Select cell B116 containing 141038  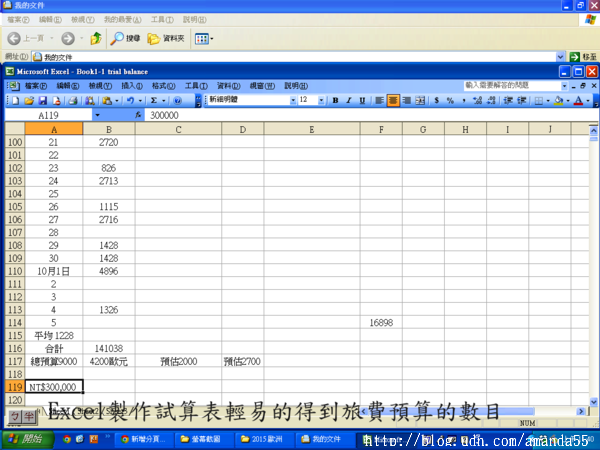pyautogui.click(x=109, y=348)
